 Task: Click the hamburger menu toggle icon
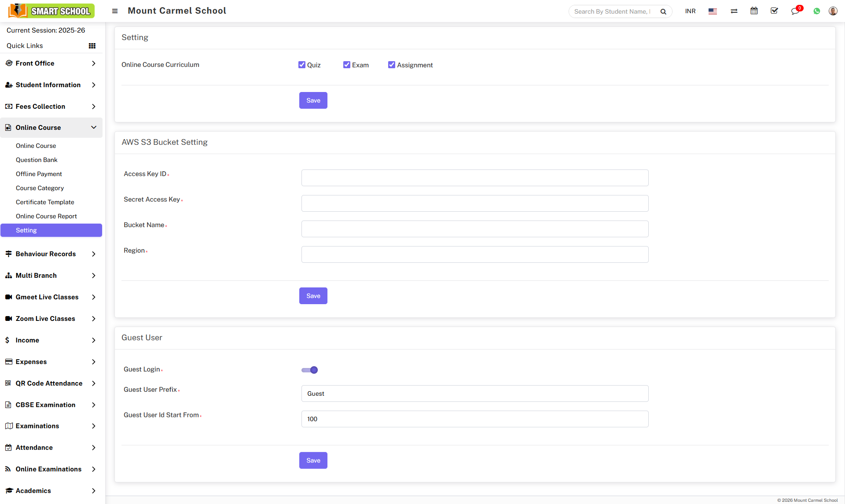pyautogui.click(x=115, y=11)
